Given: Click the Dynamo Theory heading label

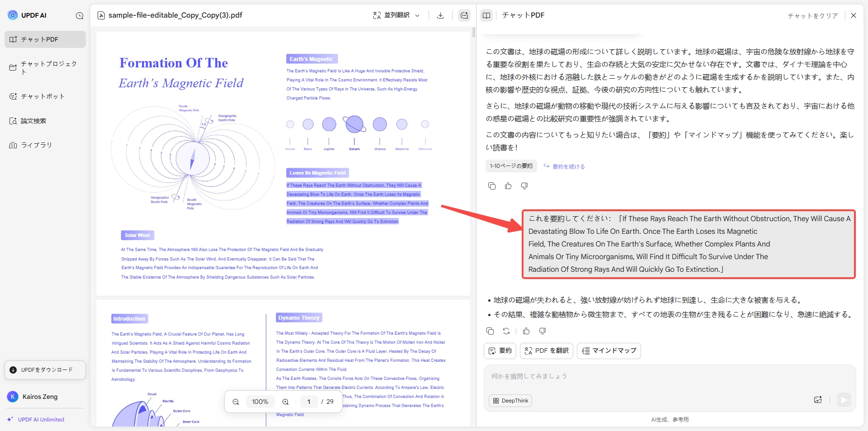Looking at the screenshot, I should [299, 317].
